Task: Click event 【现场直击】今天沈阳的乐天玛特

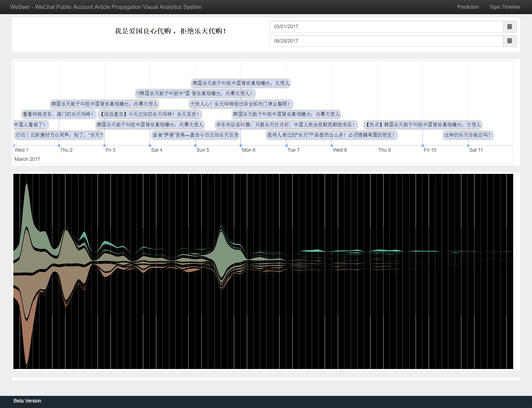Action: (x=150, y=114)
